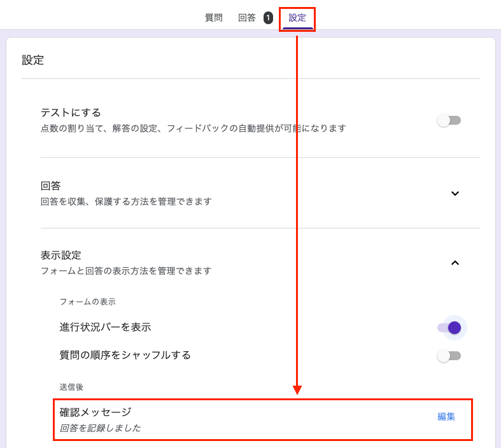501x448 pixels.
Task: Turn off the 進行状況バーを表示 toggle
Action: click(449, 328)
